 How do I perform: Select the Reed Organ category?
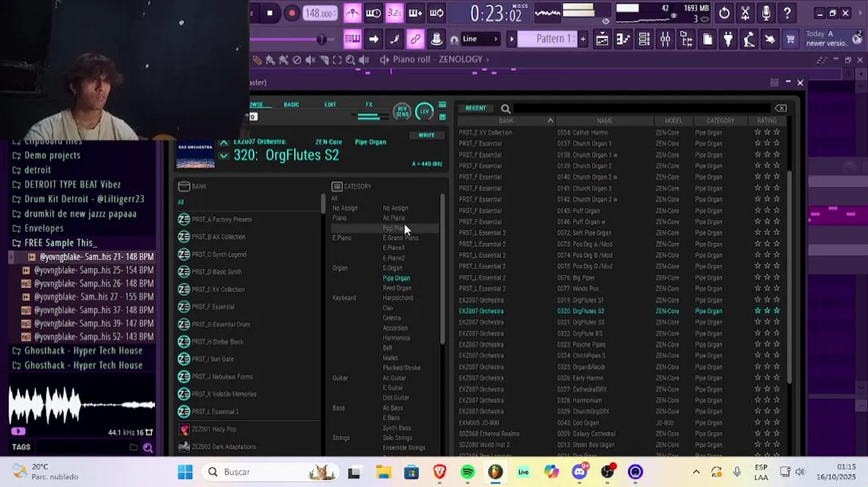click(397, 288)
